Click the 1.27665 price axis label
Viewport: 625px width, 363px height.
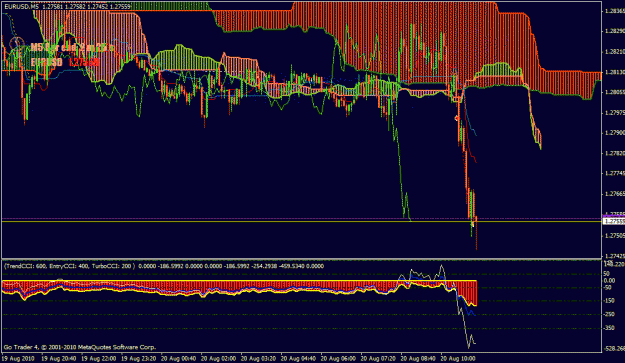(614, 194)
